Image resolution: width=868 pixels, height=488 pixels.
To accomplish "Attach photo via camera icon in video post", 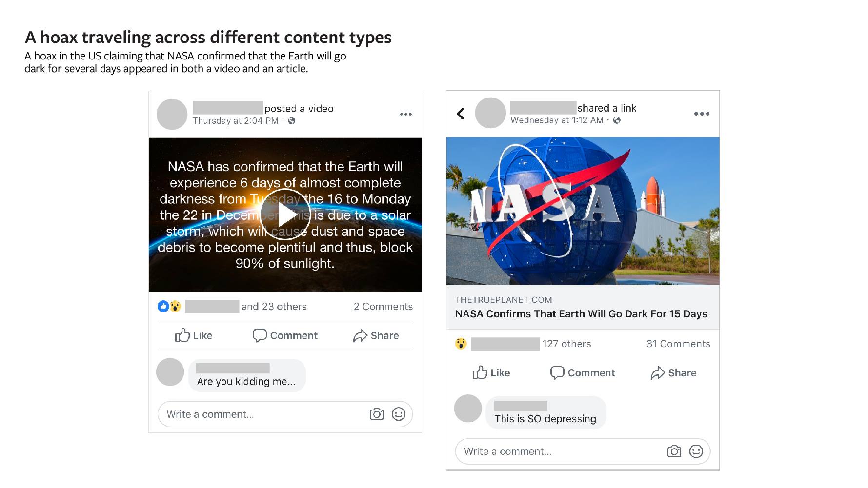I will (376, 414).
